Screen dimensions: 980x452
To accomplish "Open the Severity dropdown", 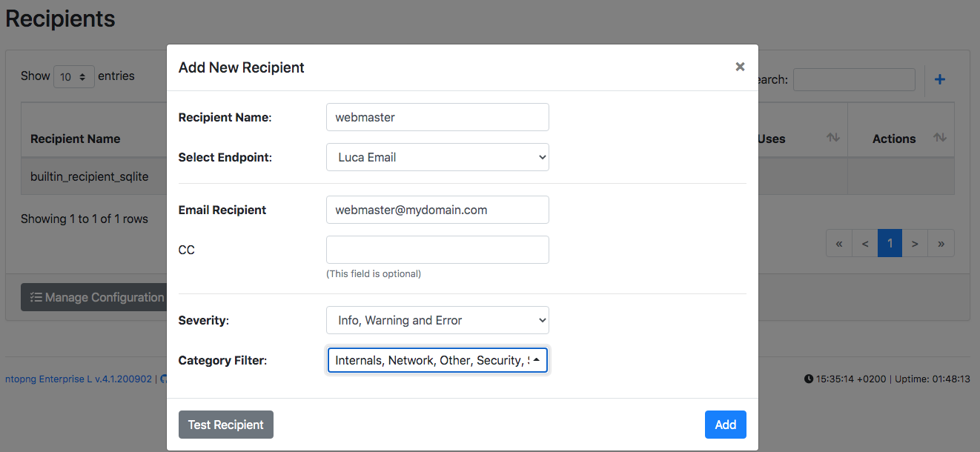I will click(437, 320).
